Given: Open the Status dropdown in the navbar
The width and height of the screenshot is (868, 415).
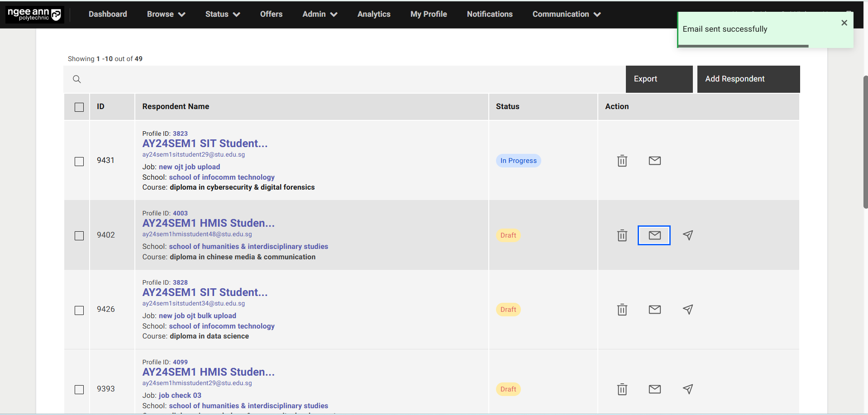Looking at the screenshot, I should [x=222, y=14].
